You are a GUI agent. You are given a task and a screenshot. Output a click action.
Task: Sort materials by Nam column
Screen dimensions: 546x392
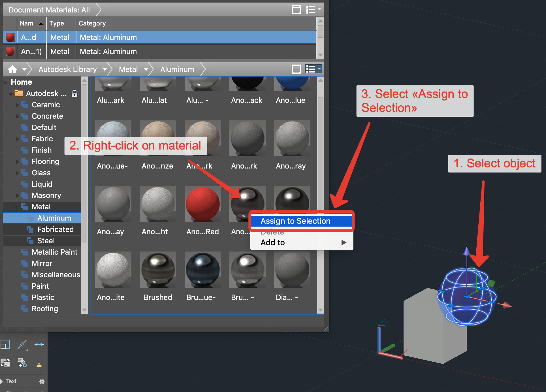pos(31,24)
